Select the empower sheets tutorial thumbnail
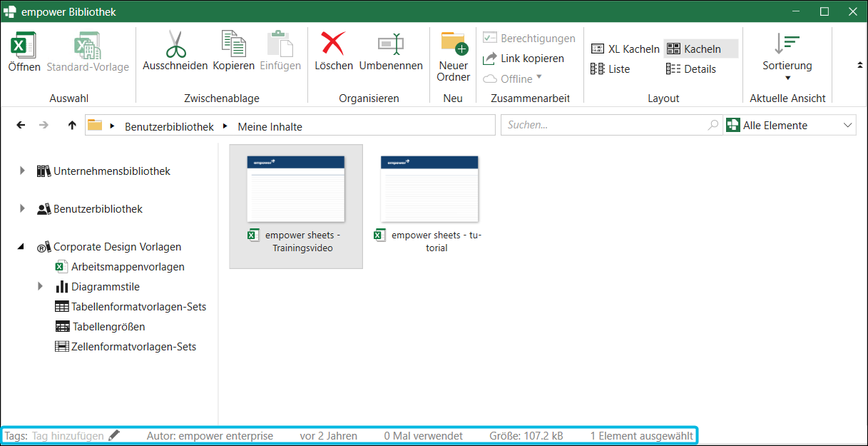868x446 pixels. pyautogui.click(x=429, y=189)
